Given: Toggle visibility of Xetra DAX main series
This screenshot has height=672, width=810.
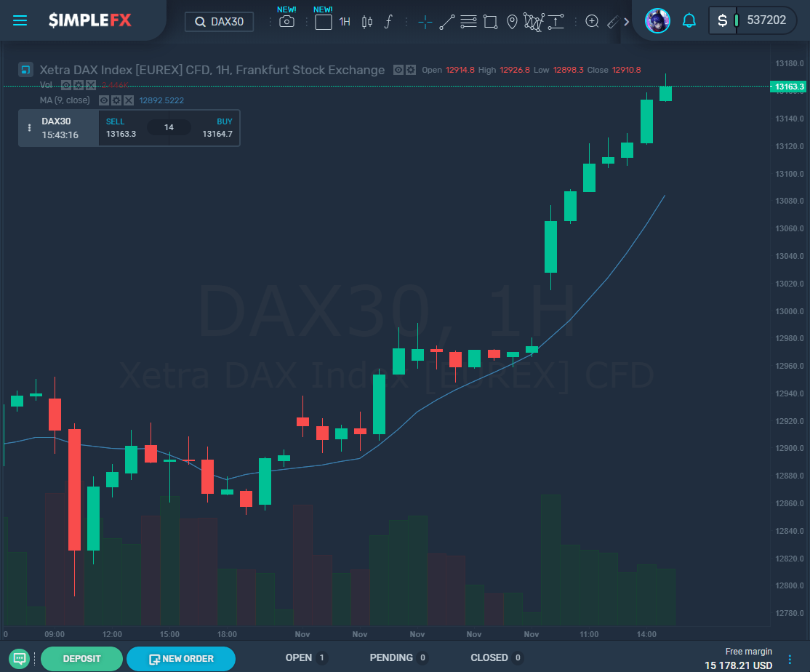Looking at the screenshot, I should click(398, 70).
